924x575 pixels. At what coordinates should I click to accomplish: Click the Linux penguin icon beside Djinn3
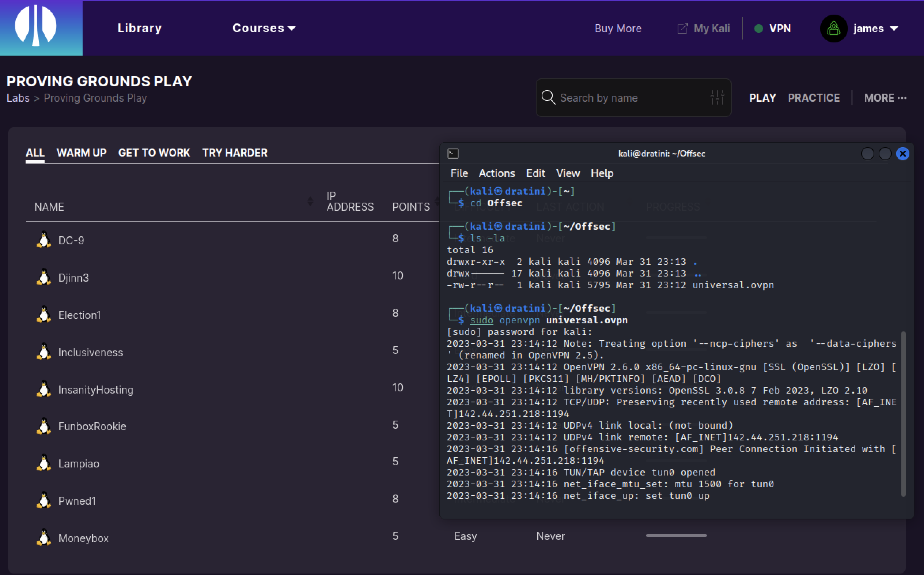(x=44, y=277)
